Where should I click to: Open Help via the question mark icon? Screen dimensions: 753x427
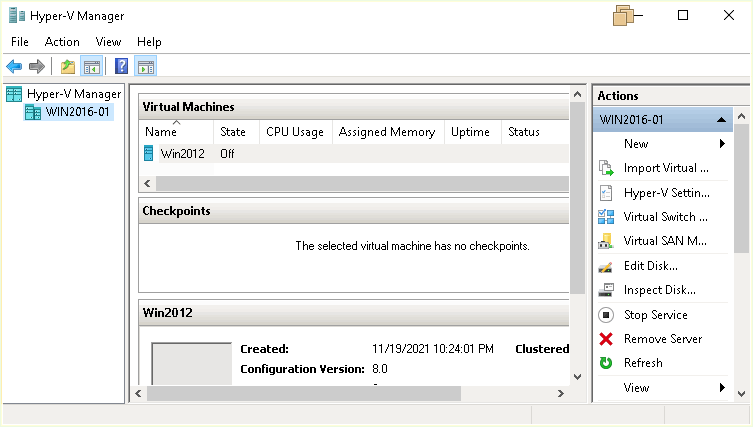[121, 67]
